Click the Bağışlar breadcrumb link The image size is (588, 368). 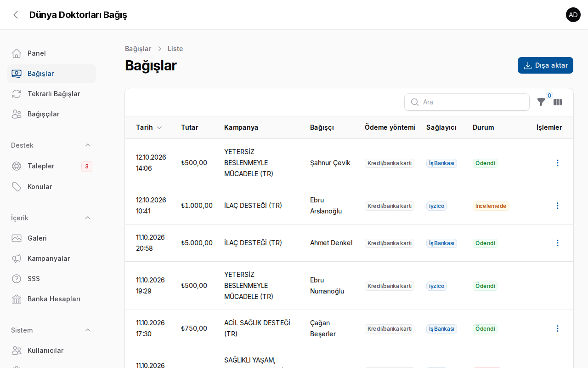click(138, 49)
